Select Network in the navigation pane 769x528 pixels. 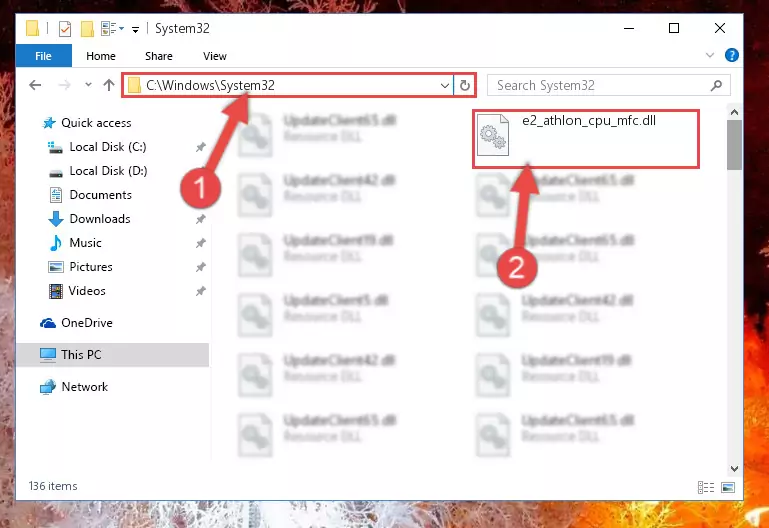coord(84,387)
